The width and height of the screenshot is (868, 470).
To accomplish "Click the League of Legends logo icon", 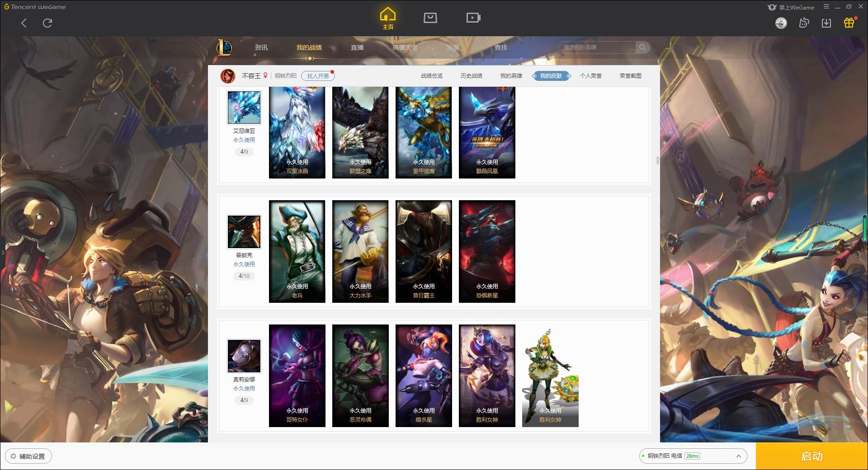I will pyautogui.click(x=225, y=47).
